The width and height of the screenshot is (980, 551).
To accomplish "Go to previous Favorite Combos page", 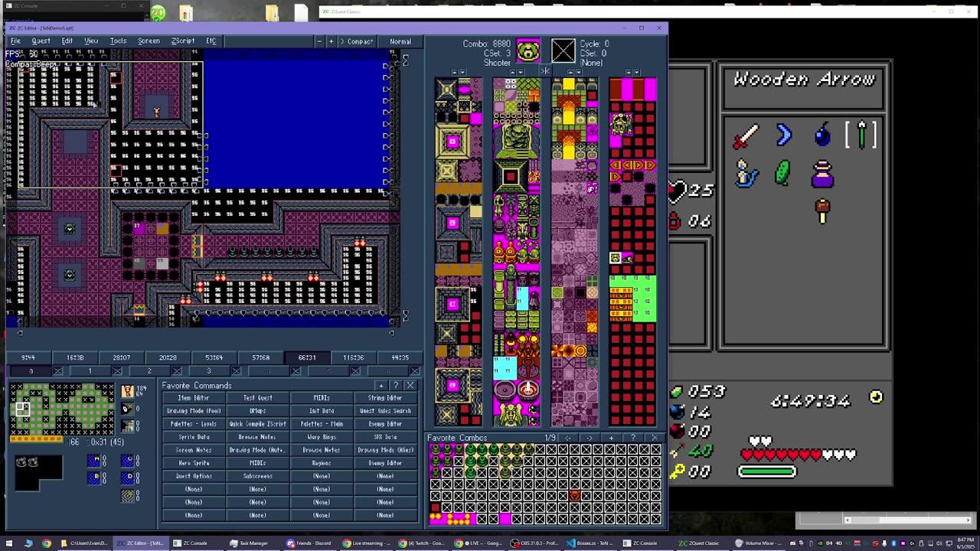I will (x=568, y=439).
